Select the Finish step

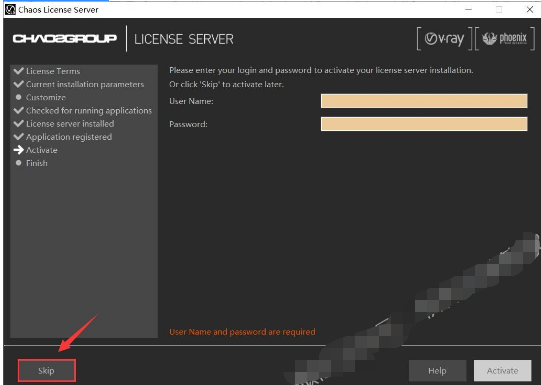(37, 163)
